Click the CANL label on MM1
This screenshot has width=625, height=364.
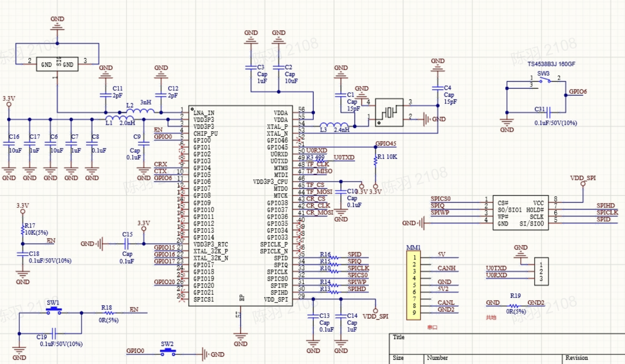[446, 302]
